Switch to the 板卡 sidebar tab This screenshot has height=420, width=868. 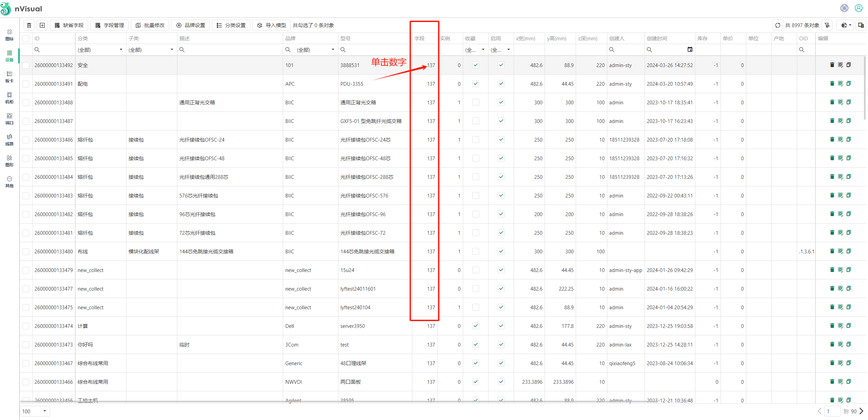9,77
